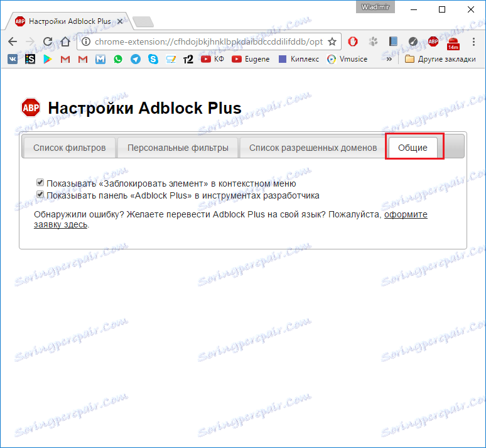This screenshot has height=448, width=486.
Task: Open the Eugene YouTube bookmark
Action: click(x=251, y=59)
